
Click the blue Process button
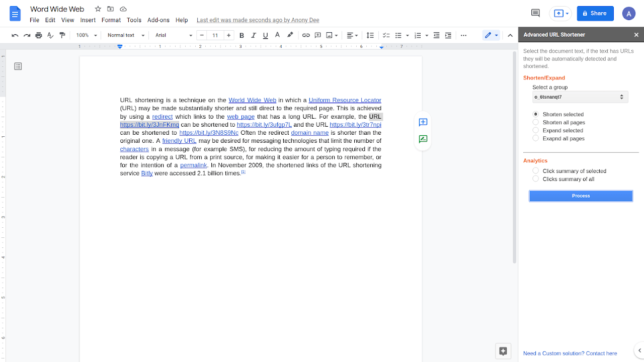pyautogui.click(x=581, y=196)
